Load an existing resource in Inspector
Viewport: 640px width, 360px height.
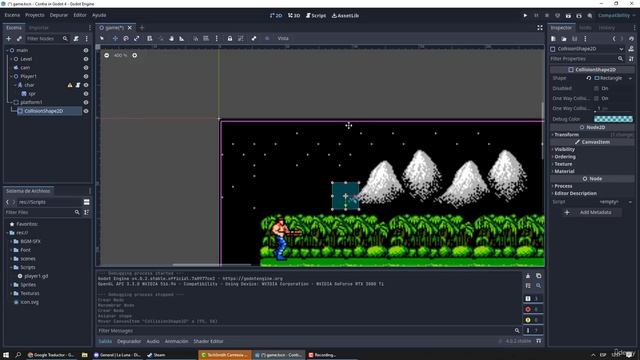tap(564, 39)
